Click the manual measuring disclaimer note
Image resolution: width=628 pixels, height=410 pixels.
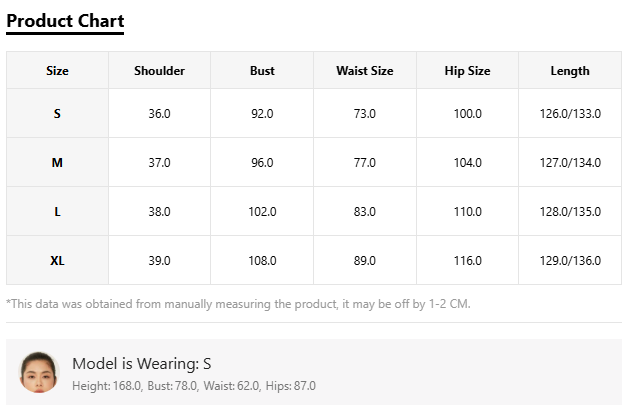238,304
